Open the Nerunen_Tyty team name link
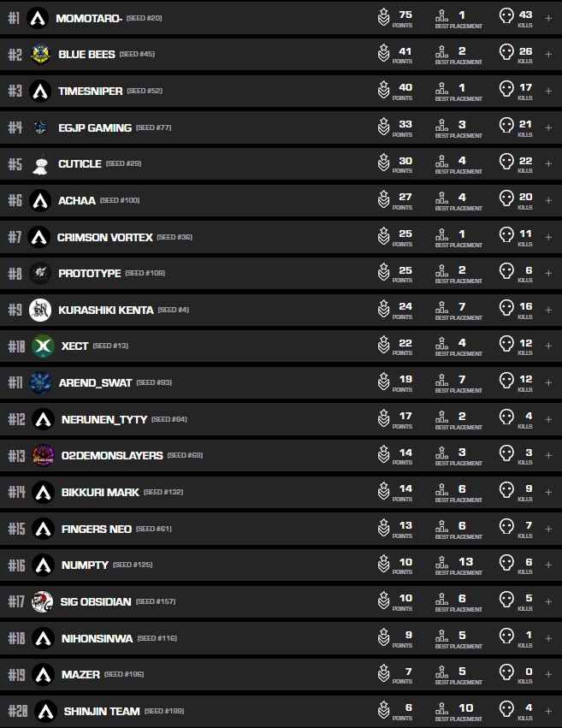This screenshot has height=728, width=562. pyautogui.click(x=104, y=419)
